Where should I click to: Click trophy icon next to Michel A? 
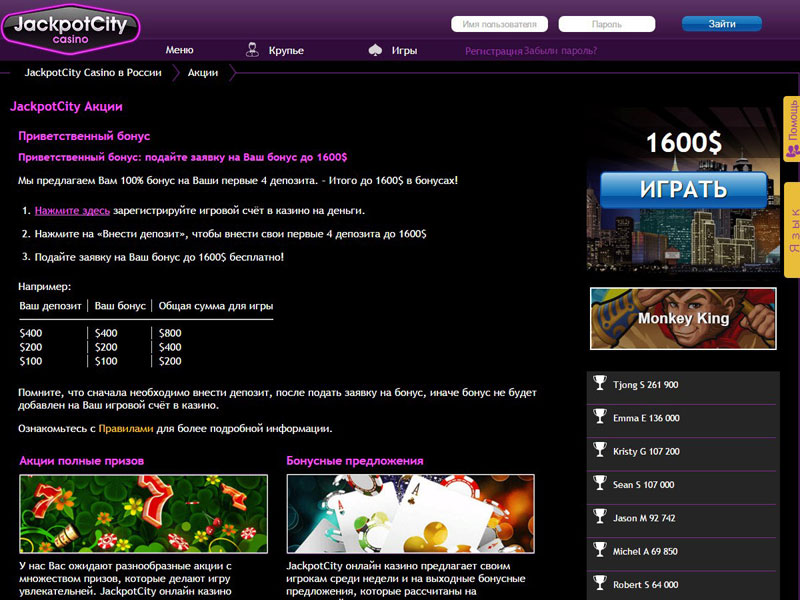600,549
